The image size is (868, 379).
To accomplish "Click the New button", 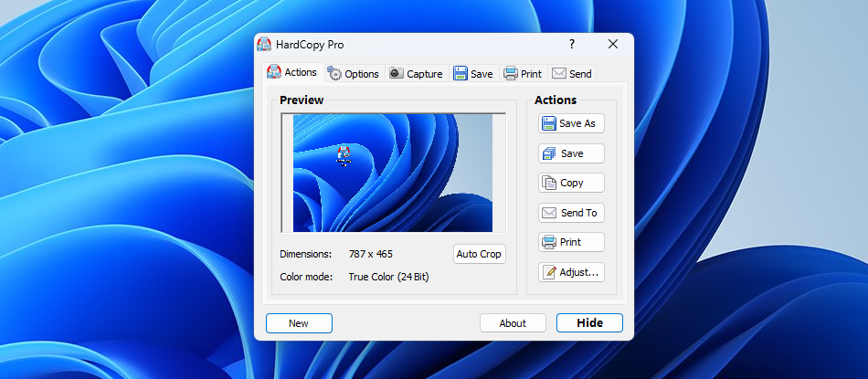I will click(299, 323).
